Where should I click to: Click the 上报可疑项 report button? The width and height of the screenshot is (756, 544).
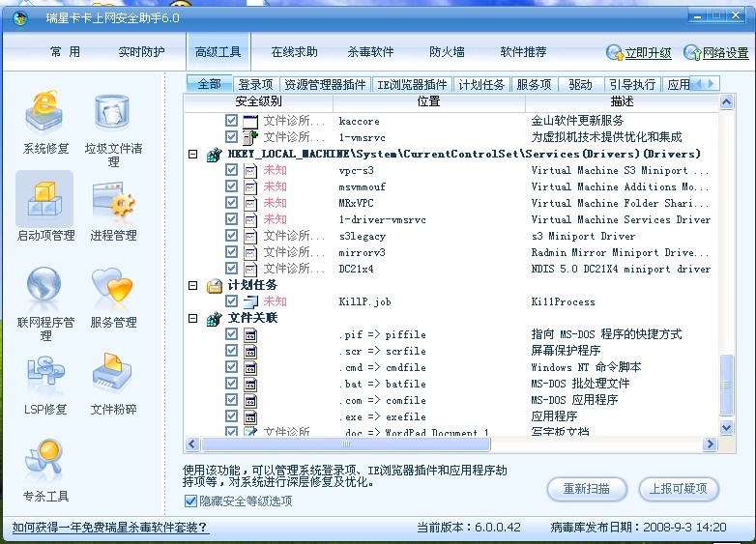click(x=679, y=489)
